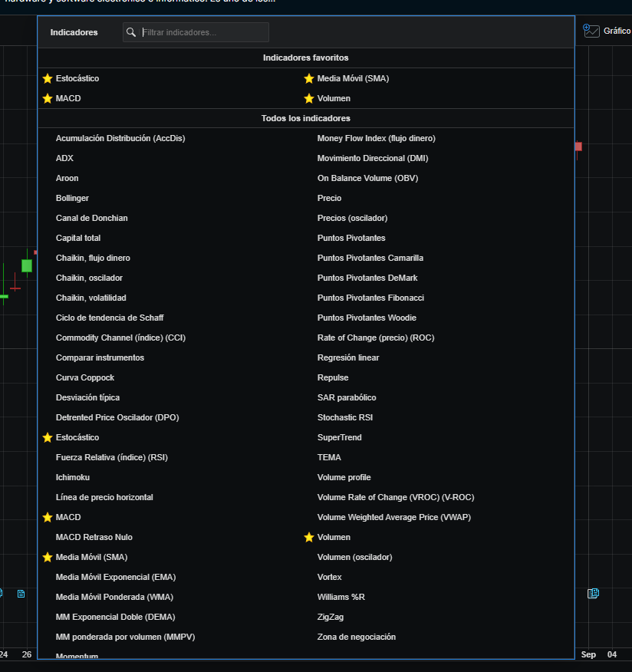
Task: Add MM ponderada por volumen (MMPV)
Action: click(126, 637)
